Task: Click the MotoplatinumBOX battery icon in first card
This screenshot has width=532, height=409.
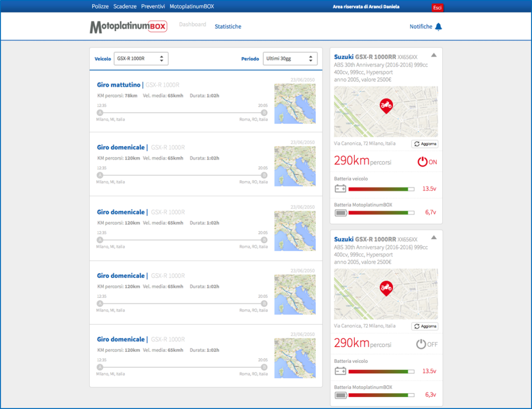Action: pyautogui.click(x=340, y=212)
